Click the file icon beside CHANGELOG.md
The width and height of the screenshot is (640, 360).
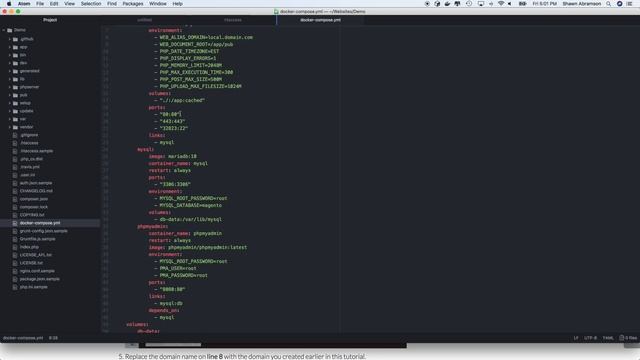pyautogui.click(x=15, y=191)
